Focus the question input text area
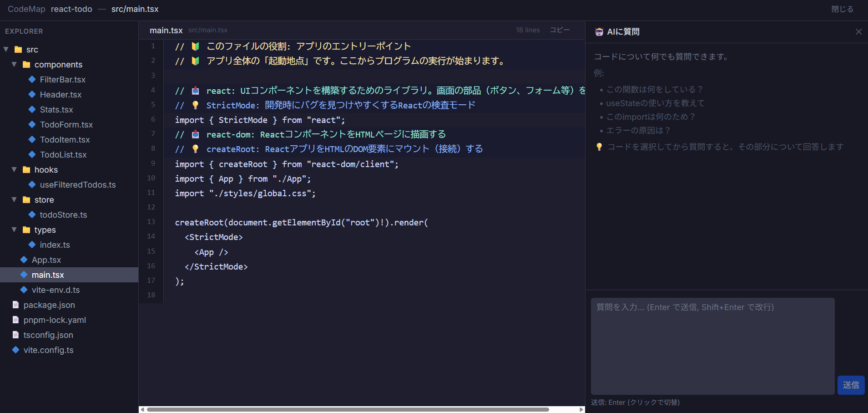The height and width of the screenshot is (413, 868). click(712, 346)
